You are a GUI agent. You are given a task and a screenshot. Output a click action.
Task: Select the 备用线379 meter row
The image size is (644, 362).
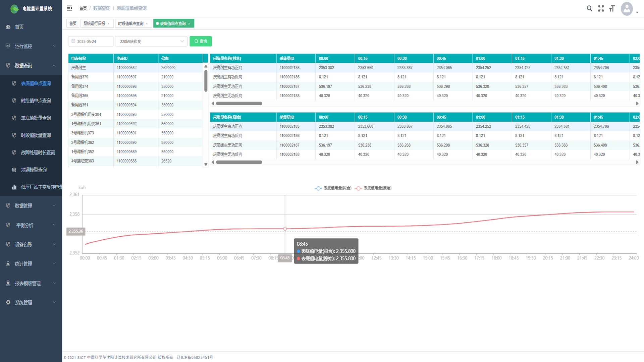coord(80,77)
